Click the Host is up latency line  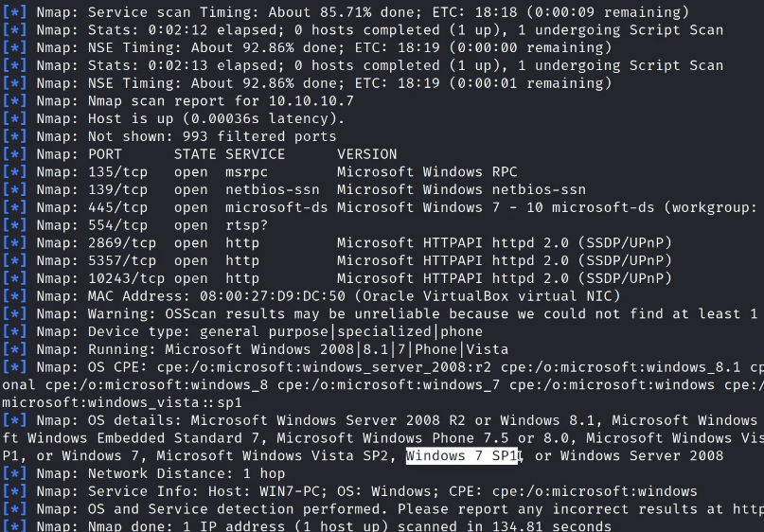(216, 119)
